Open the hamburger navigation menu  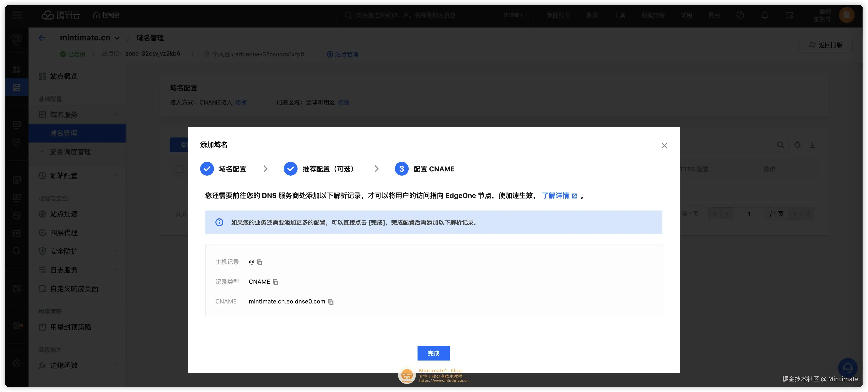[x=17, y=15]
